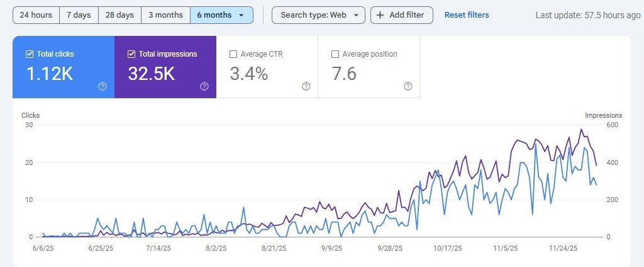Click help icon on Total clicks card
Viewport: 644px width, 267px height.
pyautogui.click(x=103, y=86)
